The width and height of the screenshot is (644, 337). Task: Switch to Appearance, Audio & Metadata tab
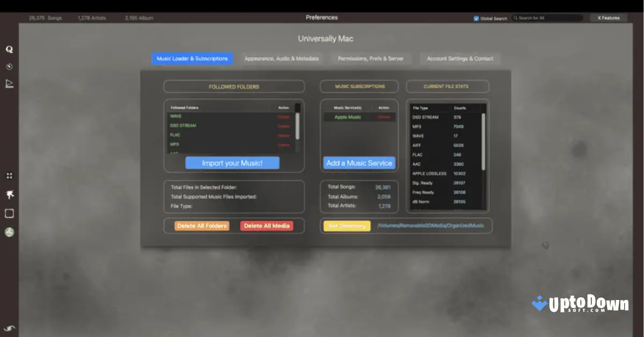(x=282, y=58)
